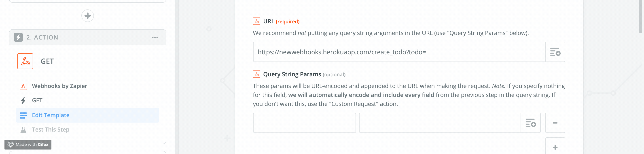Screen dimensions: 644x154
Task: Insert a field into the URL box
Action: pos(555,52)
